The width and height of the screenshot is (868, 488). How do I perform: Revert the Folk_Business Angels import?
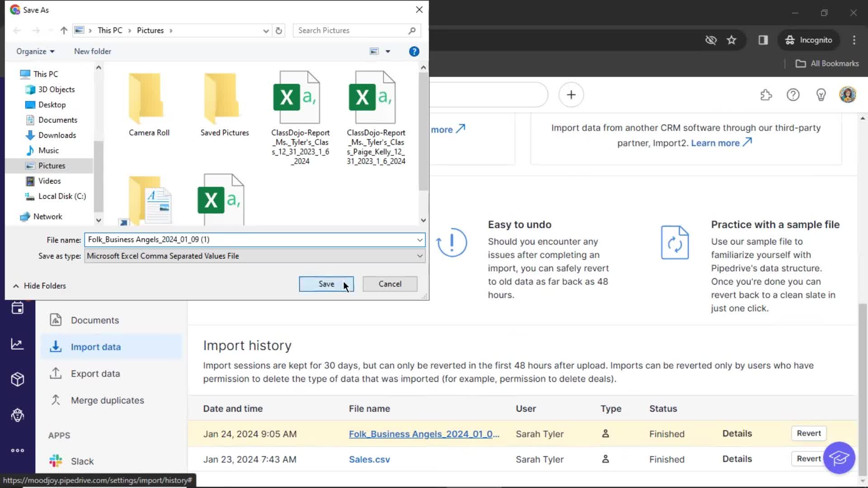[808, 433]
